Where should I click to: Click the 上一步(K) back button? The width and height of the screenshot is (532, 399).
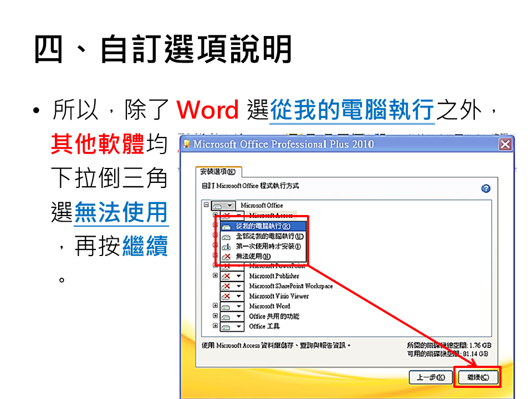tap(431, 377)
